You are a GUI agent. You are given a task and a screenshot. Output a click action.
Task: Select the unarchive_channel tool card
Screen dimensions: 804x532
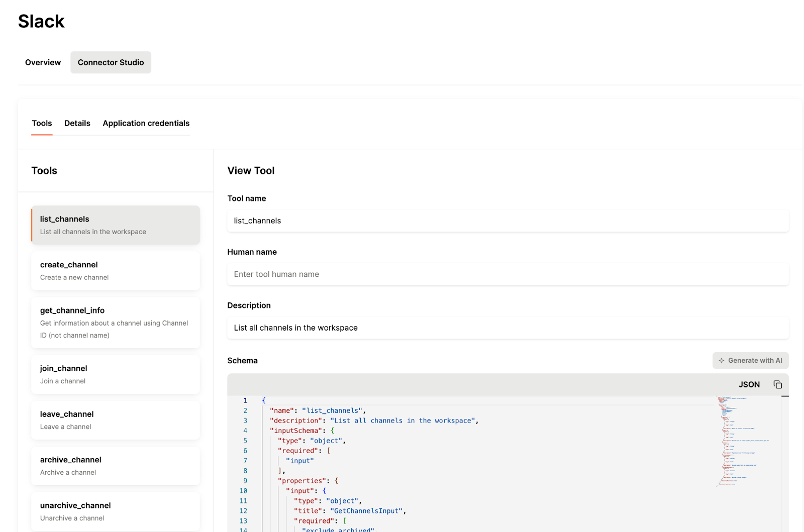pos(116,511)
